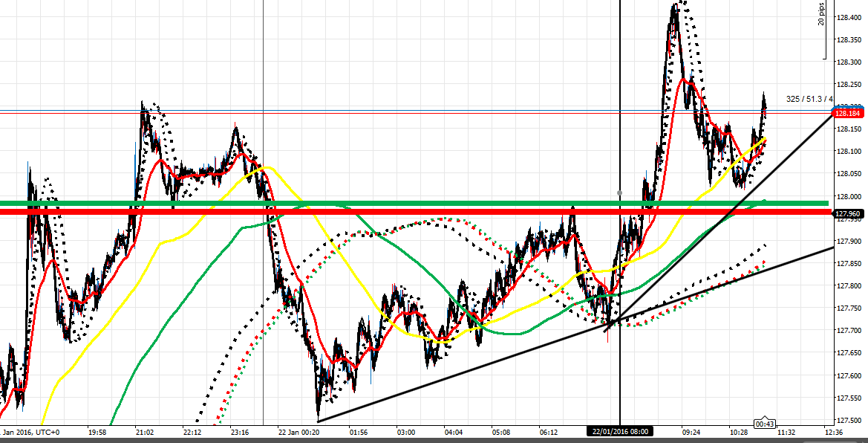
Task: Click the 22 Jan 00:20 time axis label
Action: tap(298, 431)
